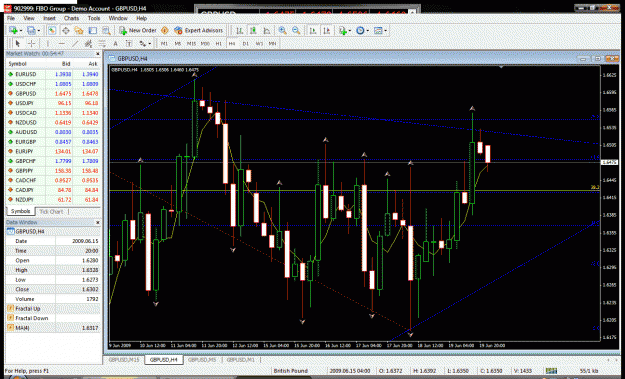Select the Crosshair tool

[31, 43]
